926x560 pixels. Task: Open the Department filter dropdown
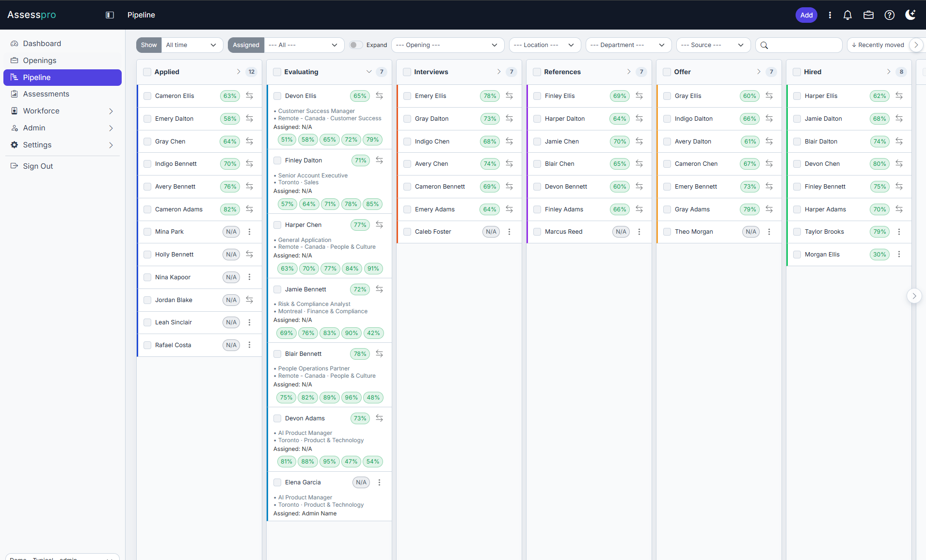point(628,45)
